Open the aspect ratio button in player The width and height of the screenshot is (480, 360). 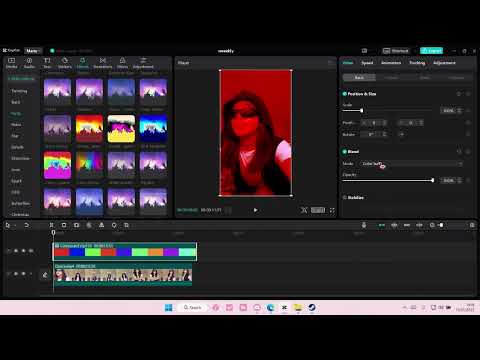tap(318, 210)
